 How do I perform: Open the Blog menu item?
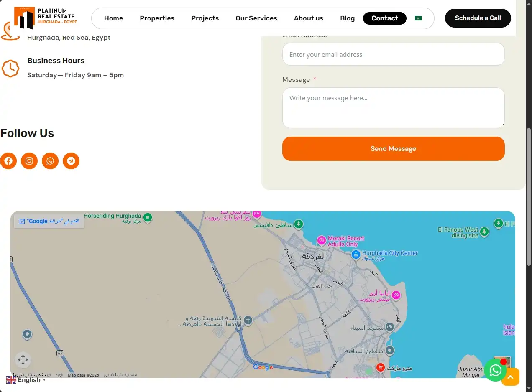[x=347, y=18]
